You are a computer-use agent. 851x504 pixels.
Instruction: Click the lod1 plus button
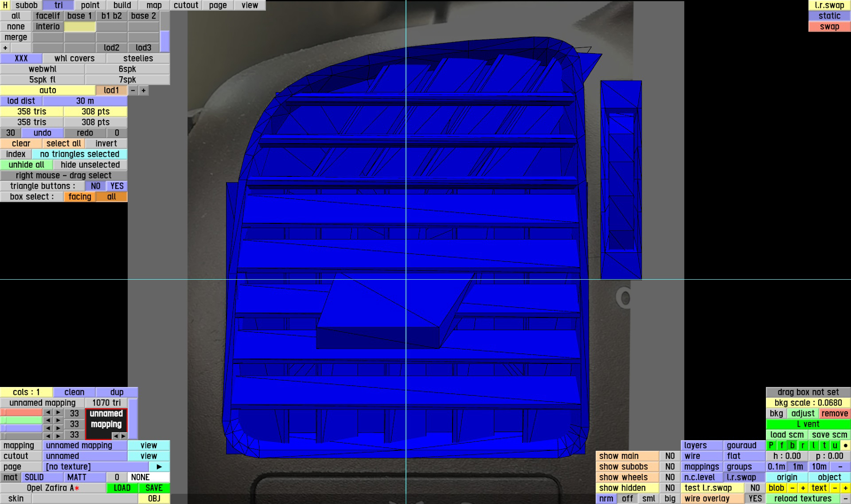point(143,90)
